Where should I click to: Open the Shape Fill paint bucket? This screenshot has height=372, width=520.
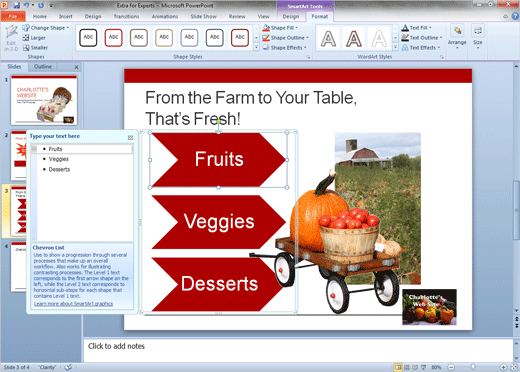pos(266,28)
